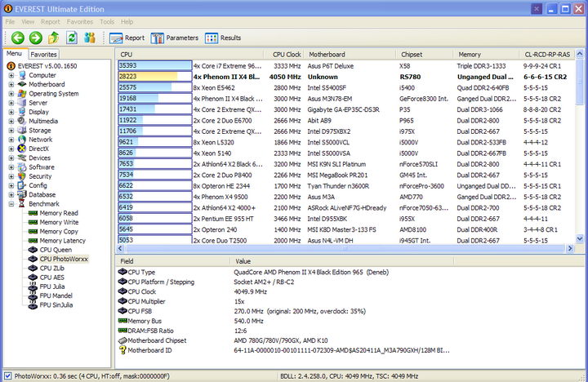
Task: Click the Display monitor icon
Action: coord(22,112)
